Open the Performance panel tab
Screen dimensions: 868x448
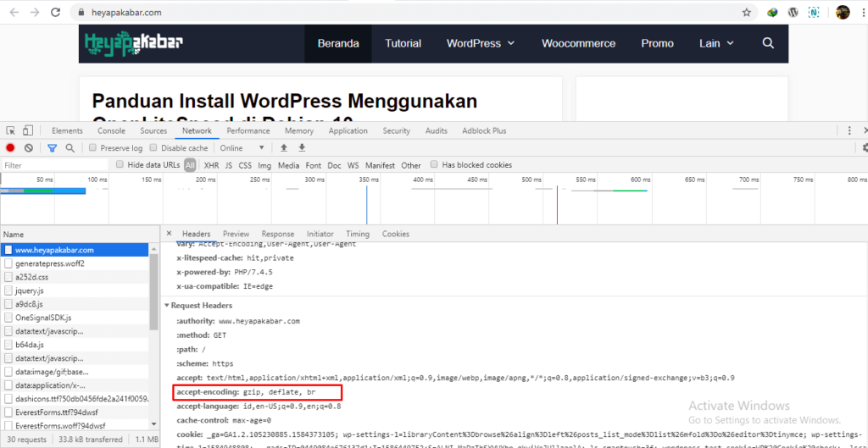[248, 131]
